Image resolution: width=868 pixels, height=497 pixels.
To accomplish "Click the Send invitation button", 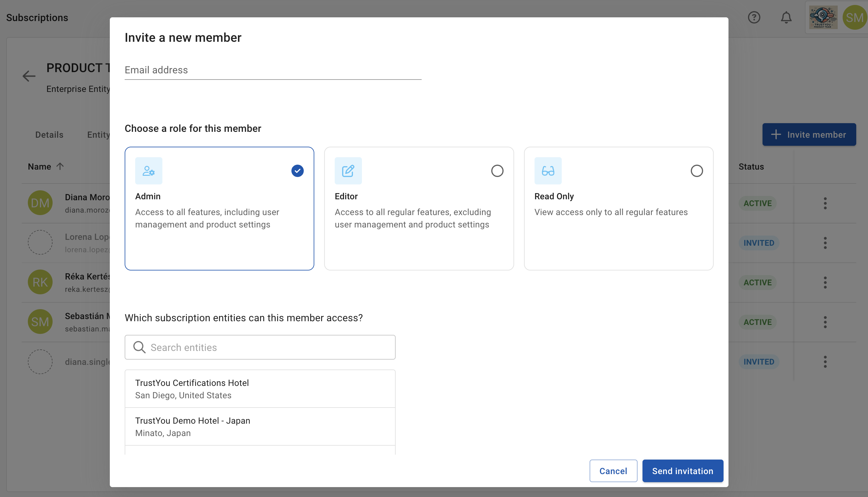I will coord(683,471).
